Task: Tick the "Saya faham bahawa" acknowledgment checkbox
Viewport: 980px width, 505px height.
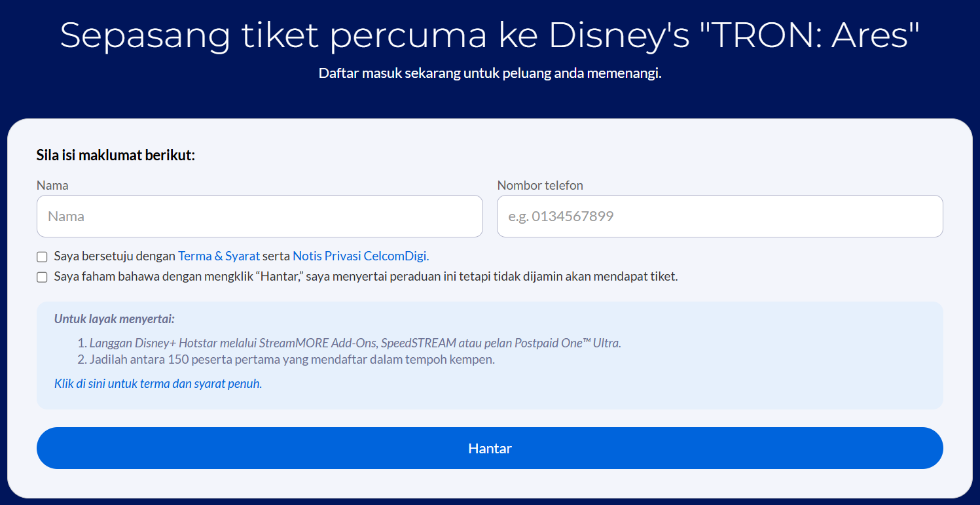Action: [42, 277]
